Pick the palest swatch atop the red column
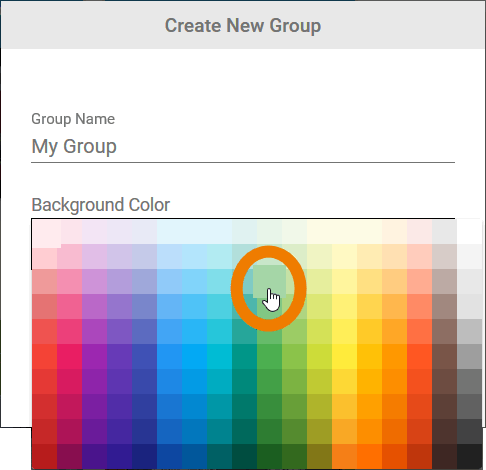486x470 pixels. tap(46, 233)
